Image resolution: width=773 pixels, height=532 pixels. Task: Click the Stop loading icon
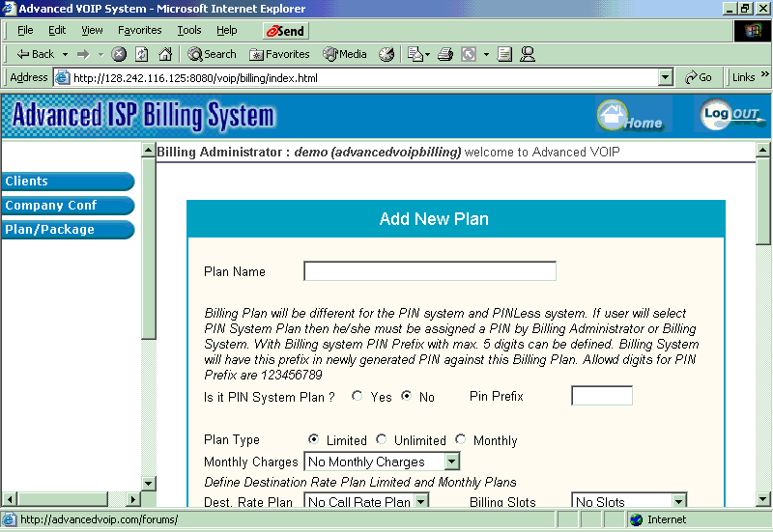coord(118,54)
